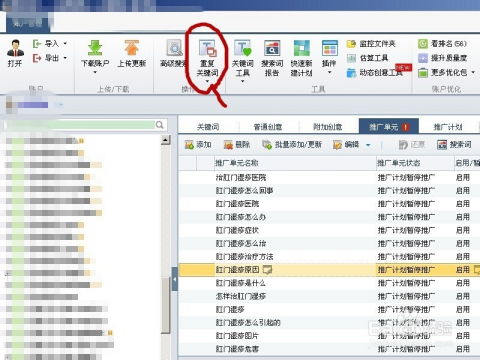Switch to the 普通创意 tab

[x=268, y=127]
